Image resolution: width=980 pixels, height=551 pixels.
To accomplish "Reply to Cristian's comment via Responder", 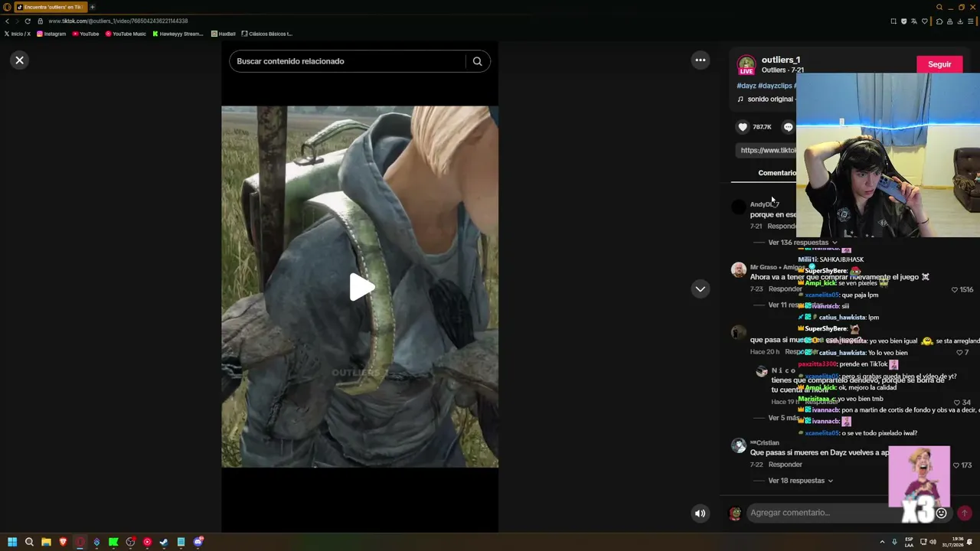I will pyautogui.click(x=786, y=465).
